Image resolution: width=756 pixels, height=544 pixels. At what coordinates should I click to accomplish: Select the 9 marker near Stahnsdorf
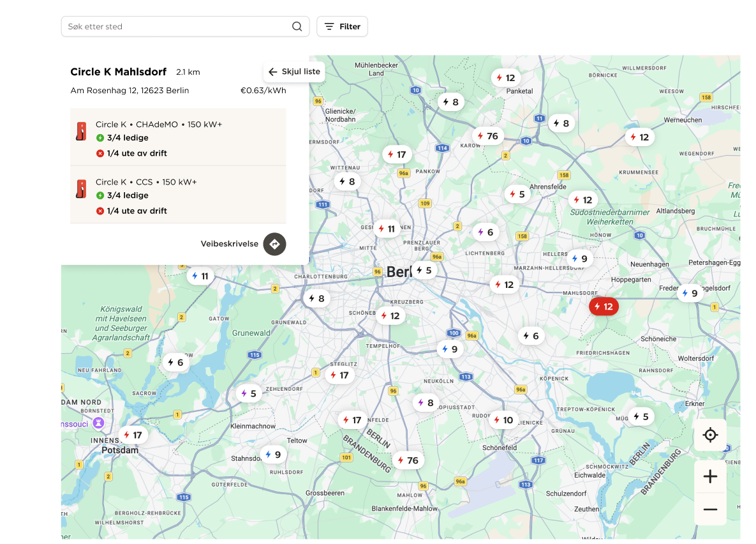point(274,455)
